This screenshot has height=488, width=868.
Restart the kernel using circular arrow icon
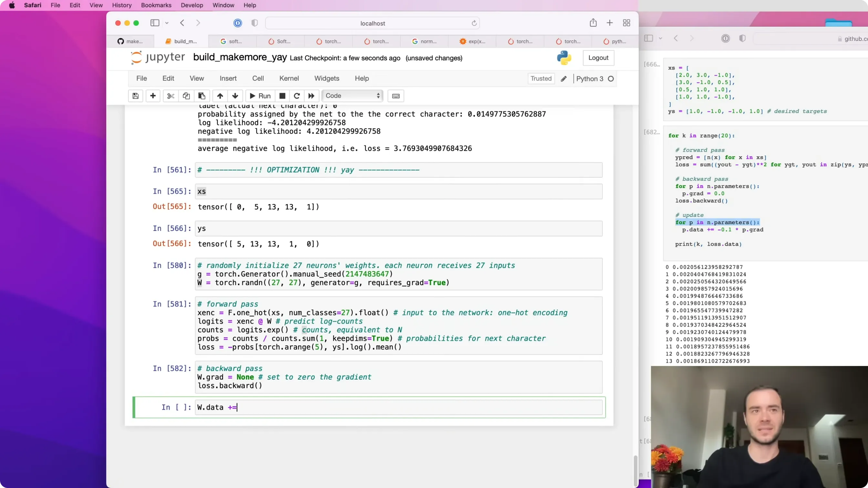pyautogui.click(x=297, y=96)
